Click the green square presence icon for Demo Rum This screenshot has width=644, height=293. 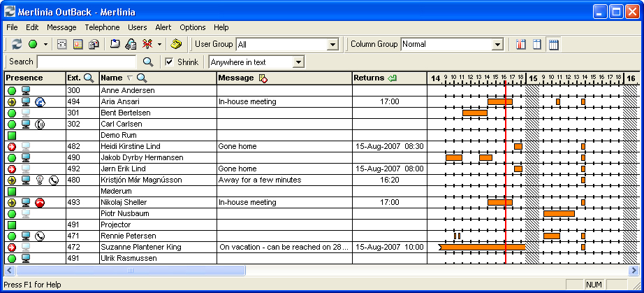(x=11, y=135)
